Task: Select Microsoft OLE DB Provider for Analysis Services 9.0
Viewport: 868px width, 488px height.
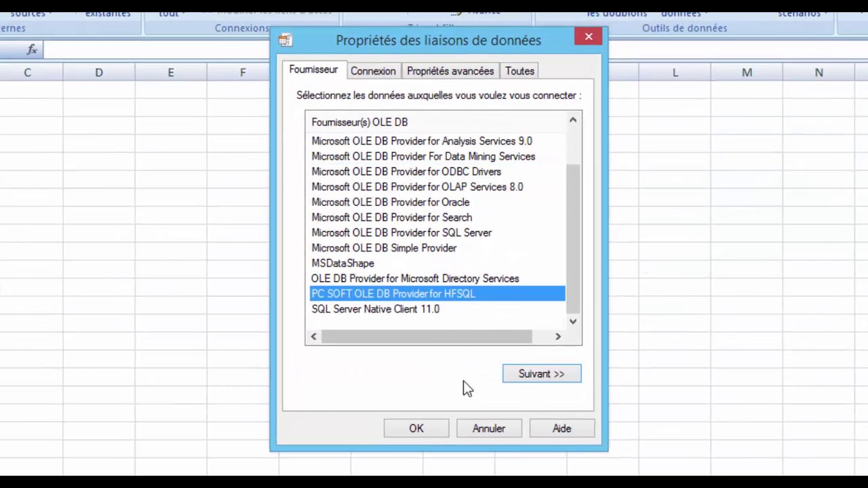Action: 422,141
